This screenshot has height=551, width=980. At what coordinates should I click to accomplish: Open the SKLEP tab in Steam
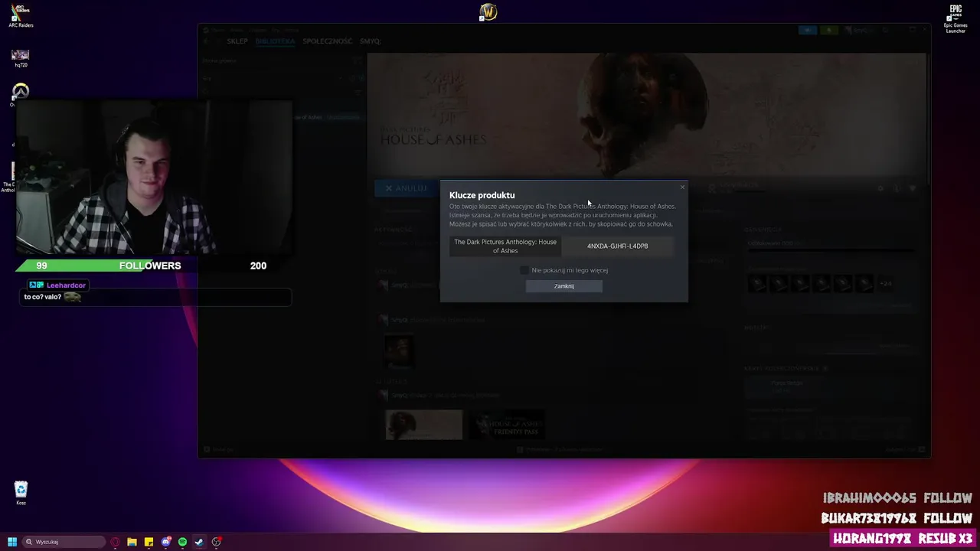click(x=237, y=41)
